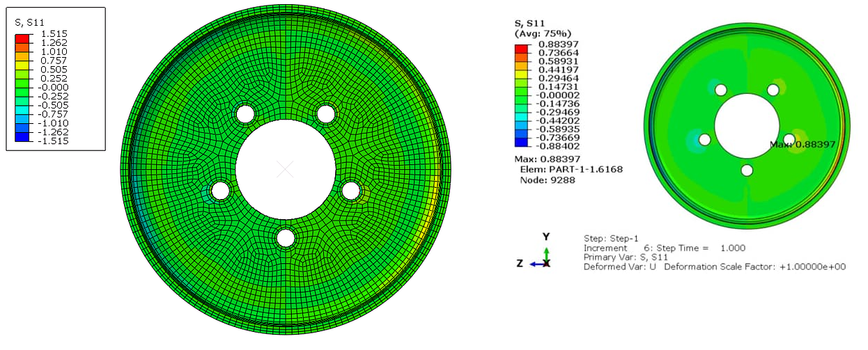Screen dimensions: 868x350
Task: Select the '-0.505' value in left legend
Action: coord(52,106)
